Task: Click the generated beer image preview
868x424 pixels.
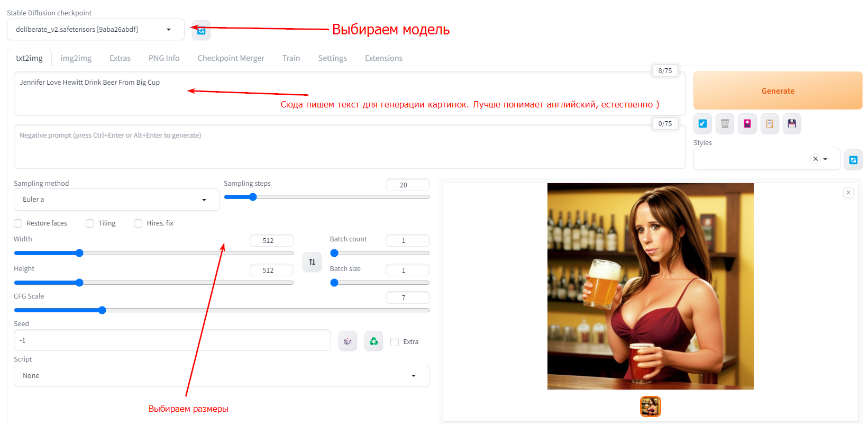Action: tap(651, 286)
